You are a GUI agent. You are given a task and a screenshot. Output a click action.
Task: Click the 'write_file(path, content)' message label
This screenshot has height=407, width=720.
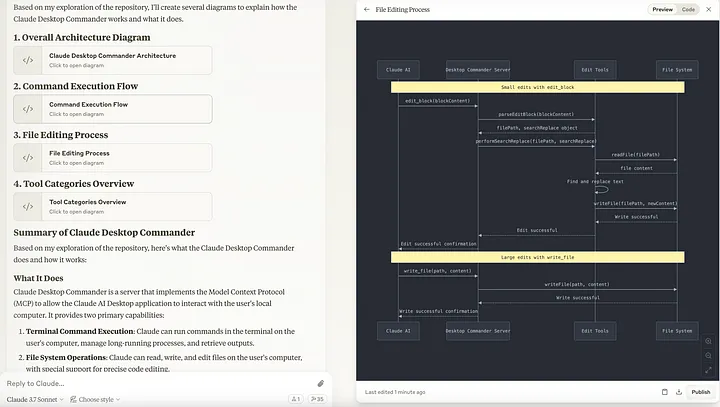tap(438, 271)
